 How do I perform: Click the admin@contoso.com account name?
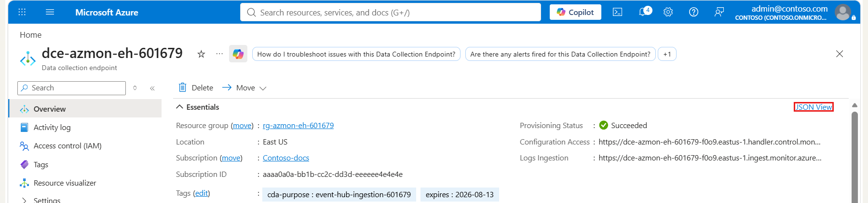click(x=789, y=8)
